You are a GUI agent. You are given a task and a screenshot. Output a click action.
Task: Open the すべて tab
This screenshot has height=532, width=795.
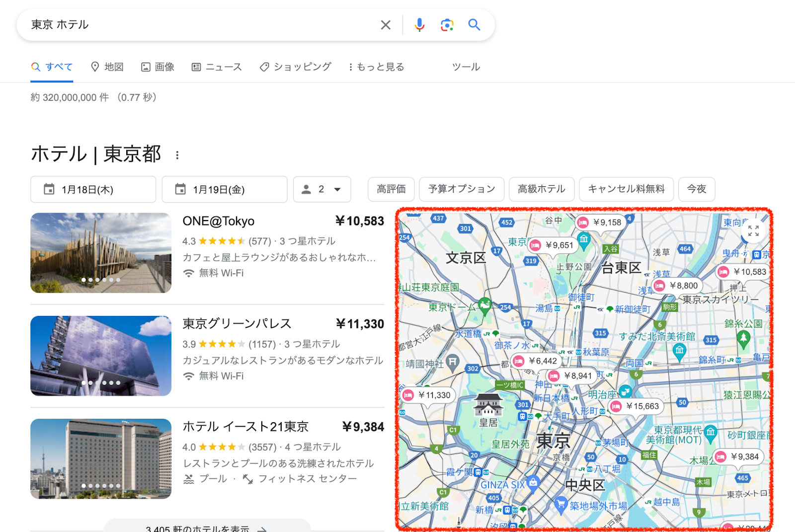(52, 67)
